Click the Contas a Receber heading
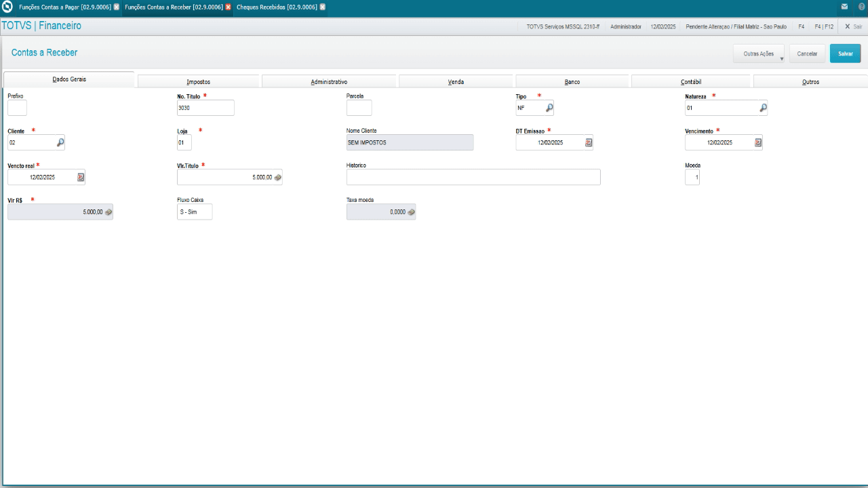 tap(44, 52)
